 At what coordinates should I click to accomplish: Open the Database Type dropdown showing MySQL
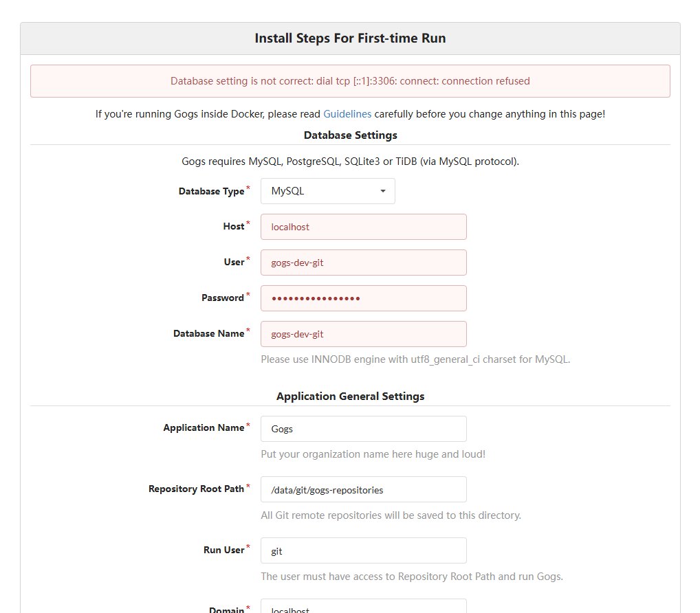(328, 191)
